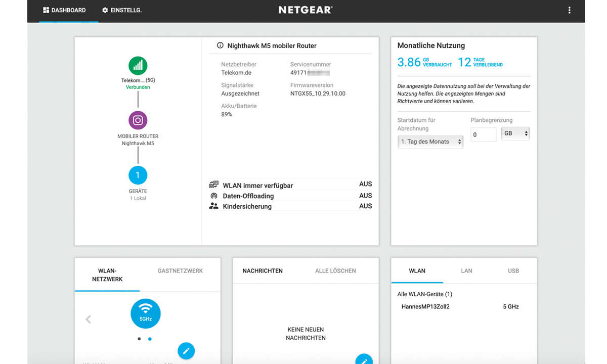Select the LAN devices tab
The height and width of the screenshot is (364, 607).
tap(466, 271)
